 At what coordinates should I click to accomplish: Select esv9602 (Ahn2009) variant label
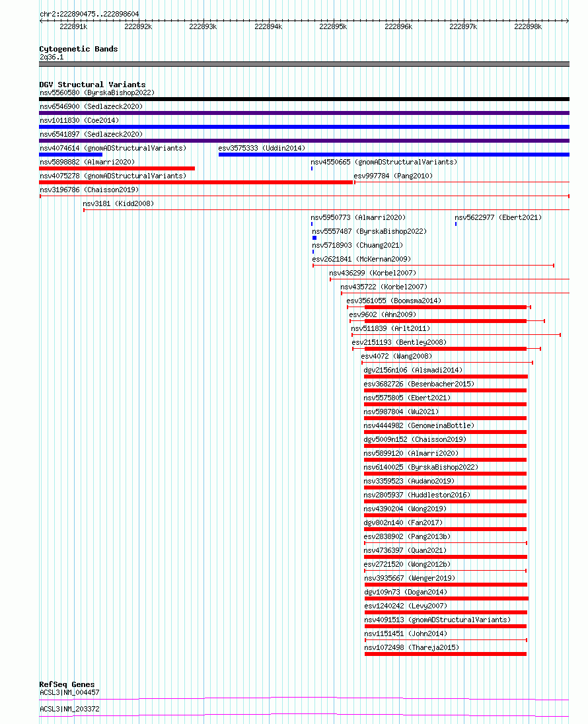[x=383, y=314]
